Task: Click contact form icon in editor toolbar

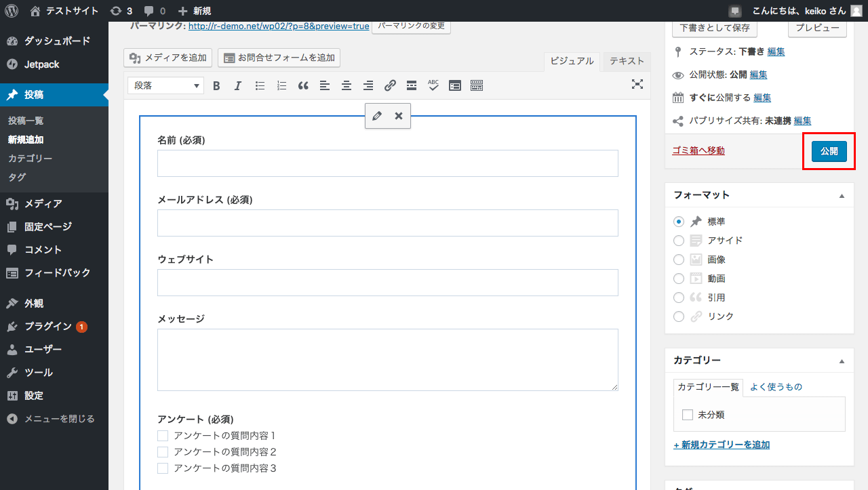Action: [x=455, y=85]
